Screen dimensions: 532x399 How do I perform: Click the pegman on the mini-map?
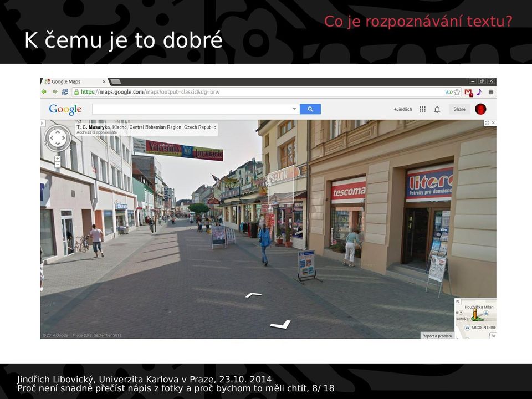point(476,315)
